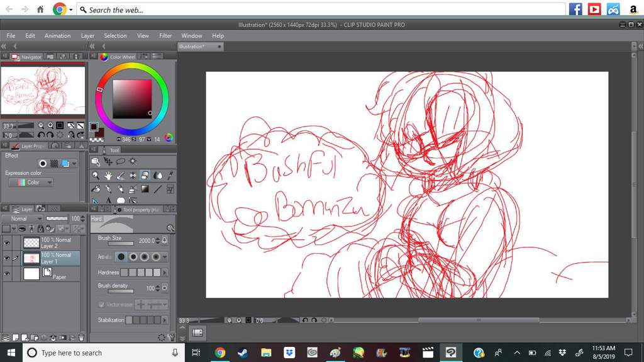Screen dimensions: 644x362
Task: Open the Normal blending mode dropdown
Action: point(22,218)
